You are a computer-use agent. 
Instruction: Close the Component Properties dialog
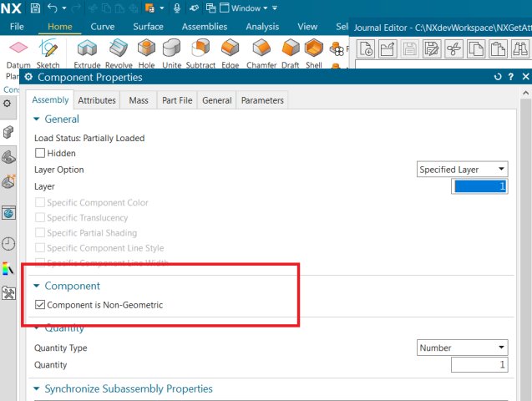click(525, 77)
